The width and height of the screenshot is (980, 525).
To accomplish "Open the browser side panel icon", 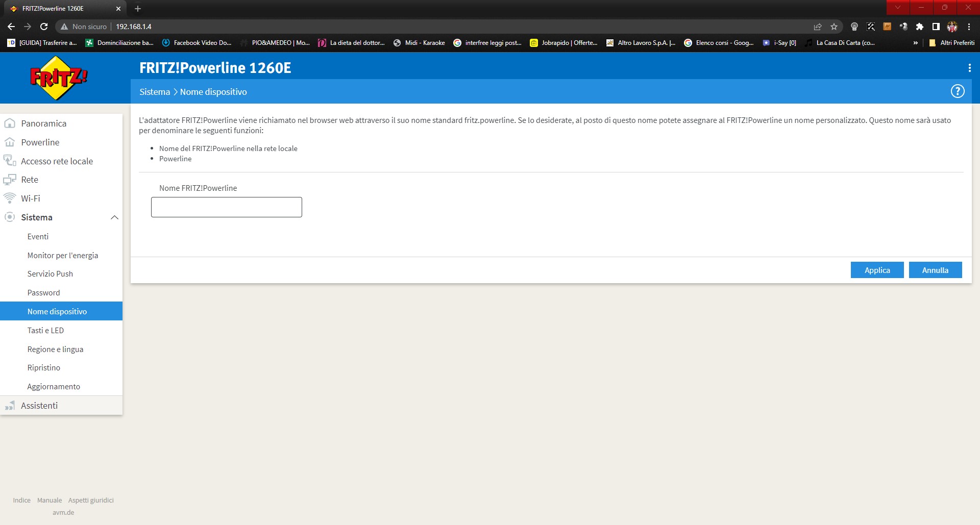I will click(936, 27).
